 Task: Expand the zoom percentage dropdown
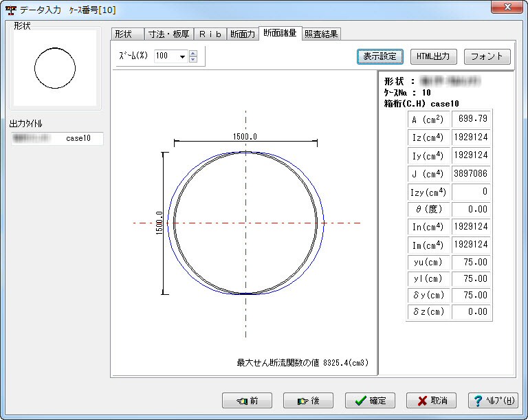182,56
